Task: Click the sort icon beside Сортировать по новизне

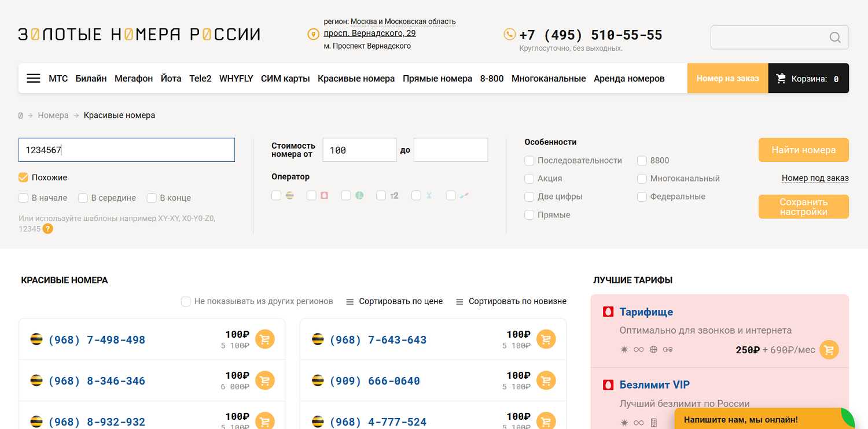Action: 459,302
